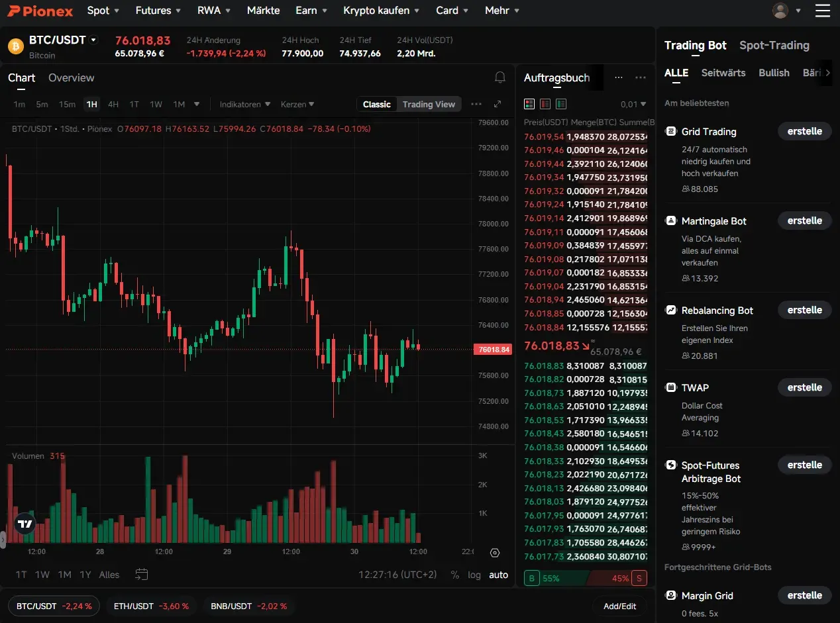This screenshot has height=623, width=840.
Task: Click the Bitcoin coin icon next to BTC/USDT
Action: coord(15,46)
